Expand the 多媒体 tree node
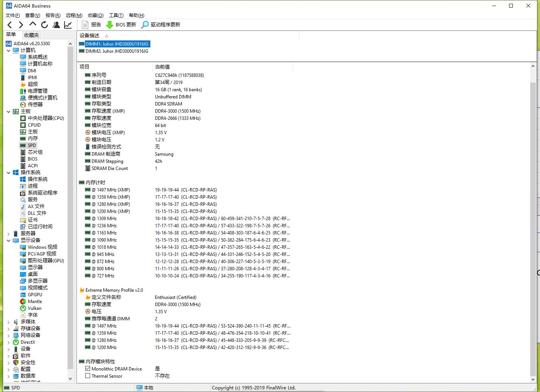The height and width of the screenshot is (392, 540). coord(9,322)
